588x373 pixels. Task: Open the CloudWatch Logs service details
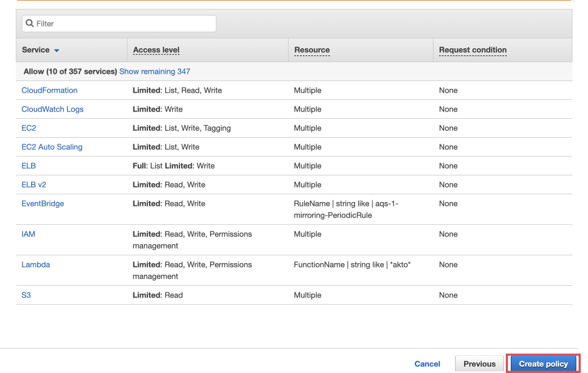coord(52,109)
